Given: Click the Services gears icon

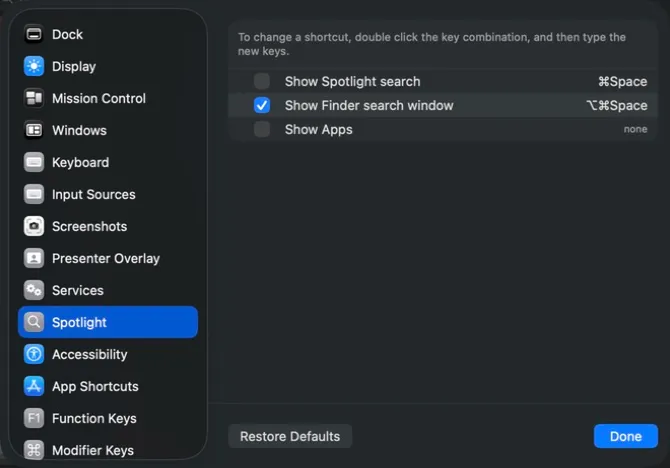Looking at the screenshot, I should point(34,290).
